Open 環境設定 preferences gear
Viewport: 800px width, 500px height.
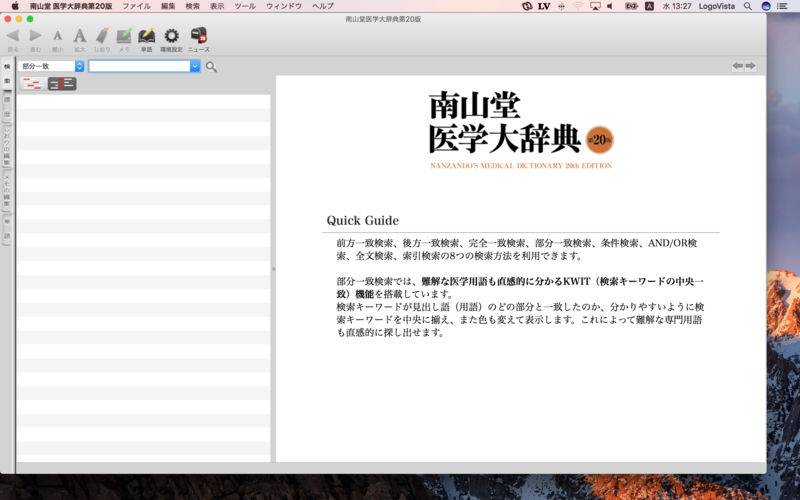pyautogui.click(x=171, y=36)
